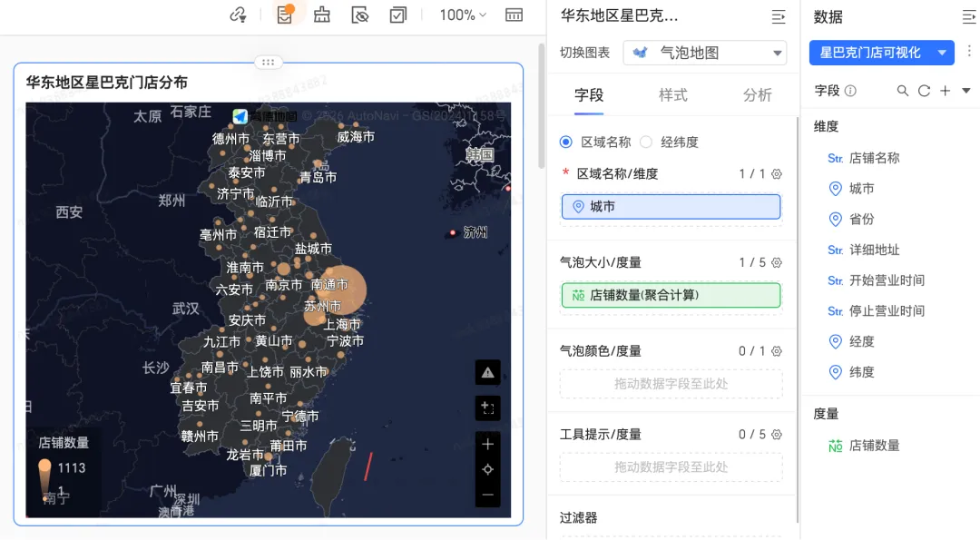Select the 省份 dimension field
980x540 pixels.
861,220
